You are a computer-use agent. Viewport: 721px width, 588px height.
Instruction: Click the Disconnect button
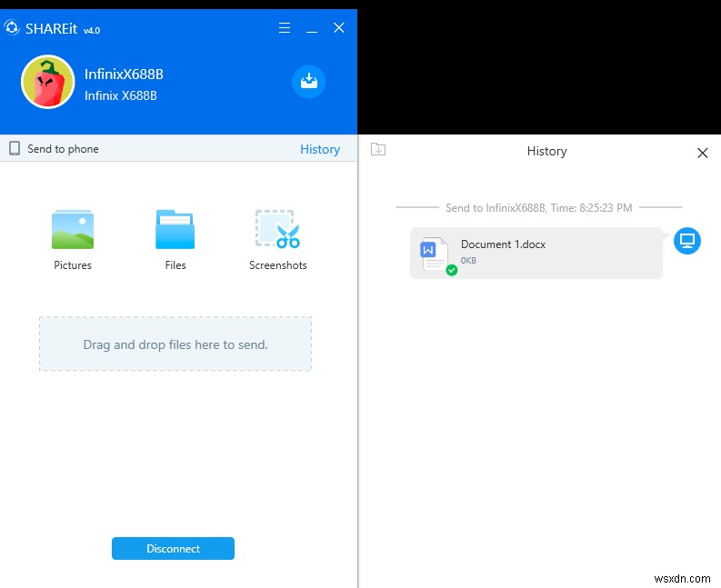click(173, 548)
